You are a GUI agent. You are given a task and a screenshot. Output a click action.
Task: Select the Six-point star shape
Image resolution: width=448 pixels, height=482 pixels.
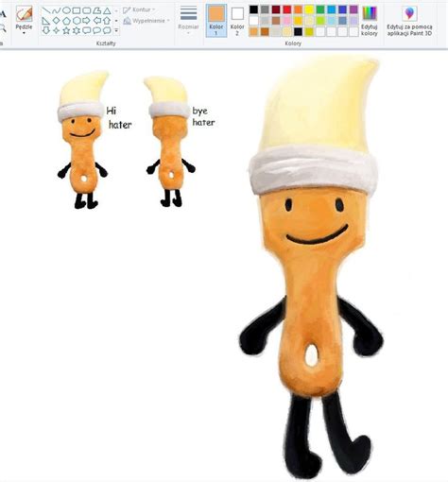click(77, 30)
